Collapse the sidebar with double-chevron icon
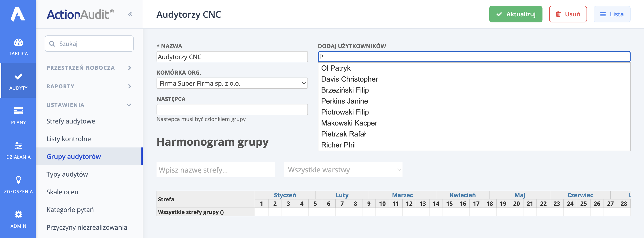The width and height of the screenshot is (644, 238). pos(130,14)
